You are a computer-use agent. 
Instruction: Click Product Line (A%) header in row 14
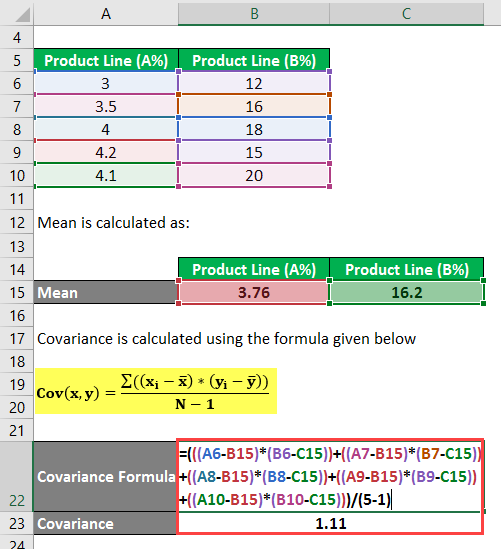point(254,270)
